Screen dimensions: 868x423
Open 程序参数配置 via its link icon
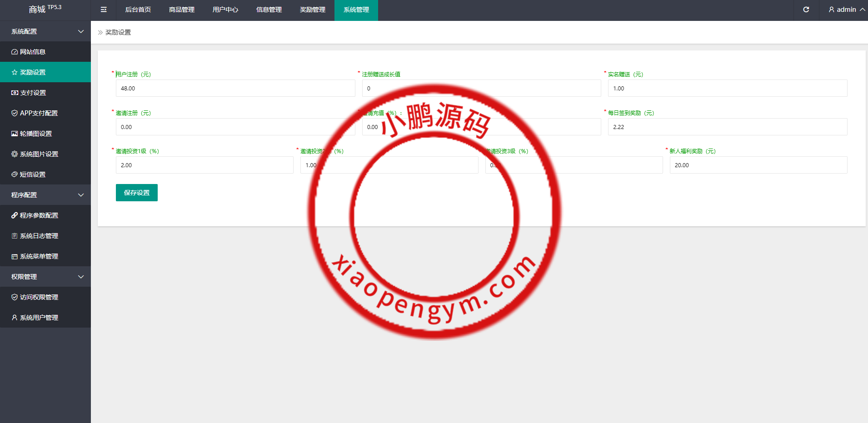(15, 215)
